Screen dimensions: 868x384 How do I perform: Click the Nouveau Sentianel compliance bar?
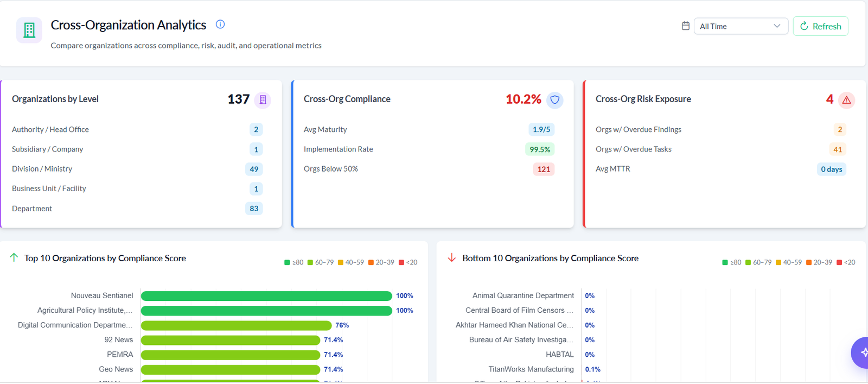click(266, 296)
